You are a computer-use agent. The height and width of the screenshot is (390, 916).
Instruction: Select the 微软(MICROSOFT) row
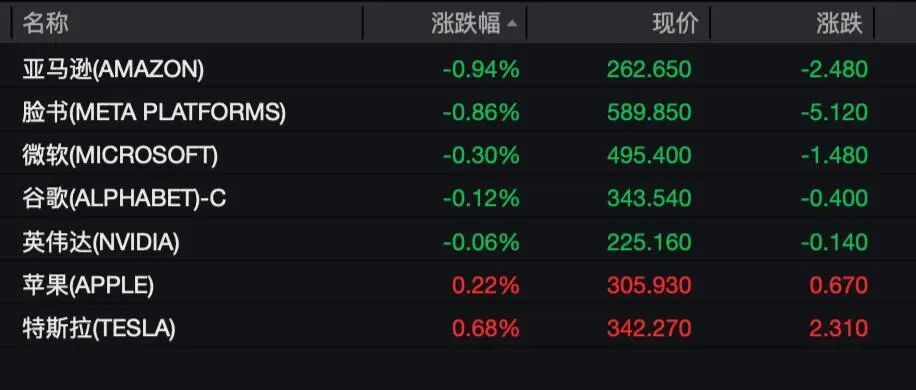(458, 155)
